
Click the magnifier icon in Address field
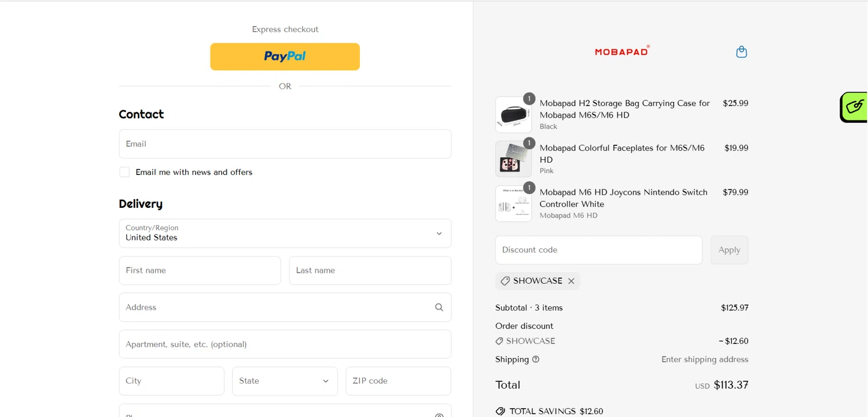[439, 308]
